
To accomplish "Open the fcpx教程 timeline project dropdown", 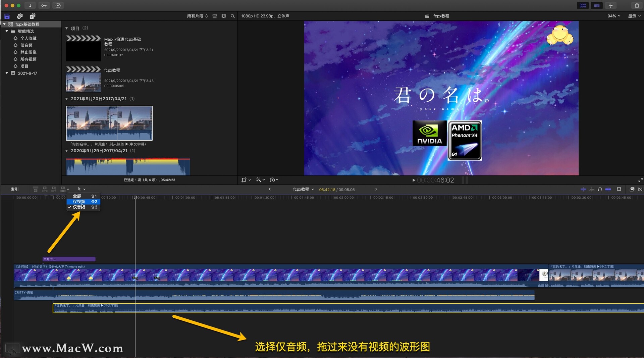I will (304, 190).
